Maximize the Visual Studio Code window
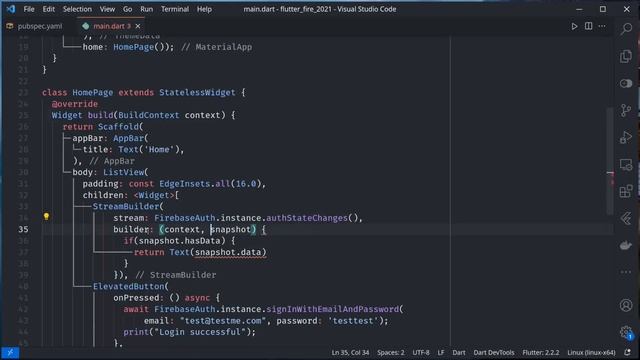This screenshot has width=640, height=360. coord(603,9)
